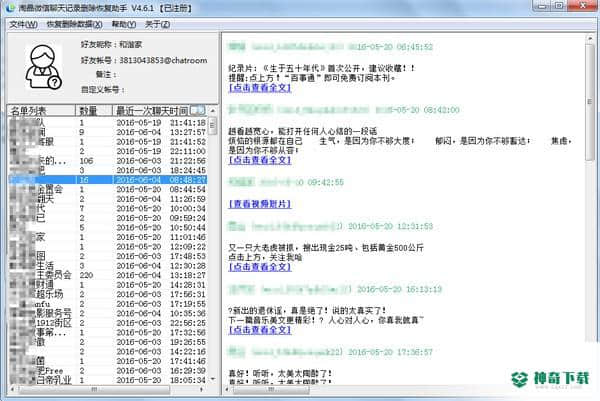This screenshot has width=600, height=401.
Task: Click the message header timestamped 12:31:53
Action: coord(330,226)
